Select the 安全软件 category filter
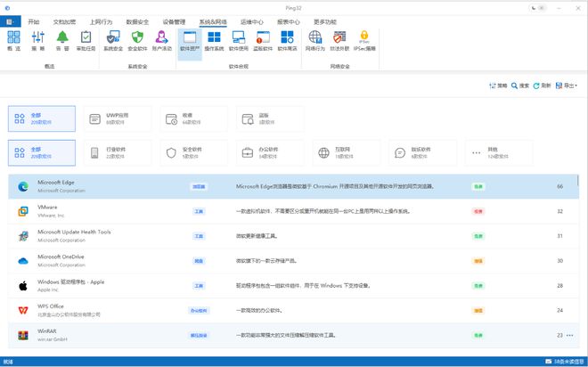The width and height of the screenshot is (588, 367). point(194,152)
